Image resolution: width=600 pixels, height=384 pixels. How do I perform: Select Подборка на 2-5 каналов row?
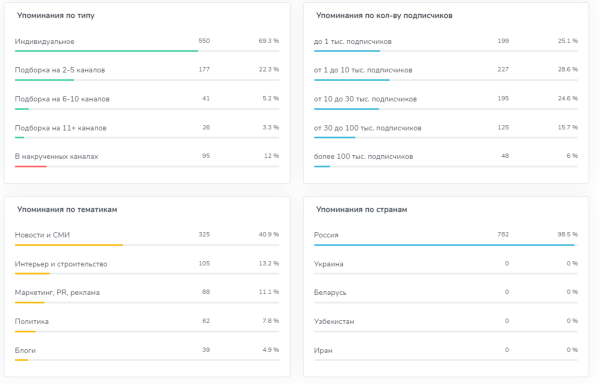coord(147,73)
